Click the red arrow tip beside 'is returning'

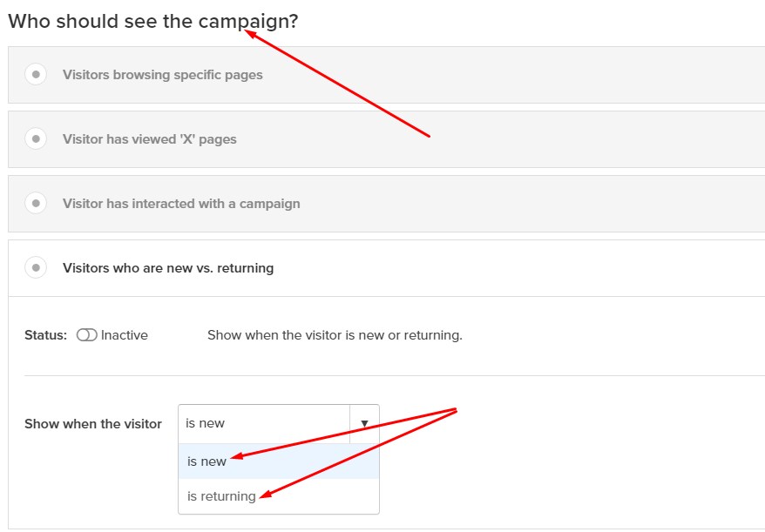(x=266, y=495)
